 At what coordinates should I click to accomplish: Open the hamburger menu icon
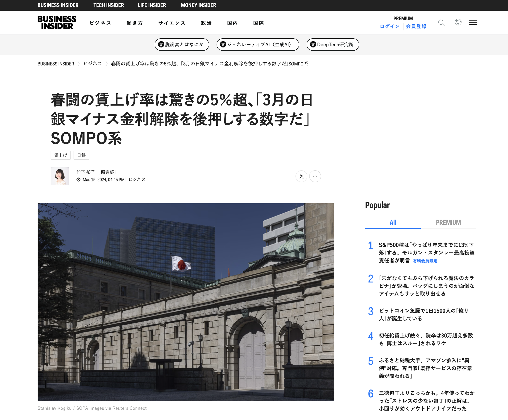click(473, 23)
